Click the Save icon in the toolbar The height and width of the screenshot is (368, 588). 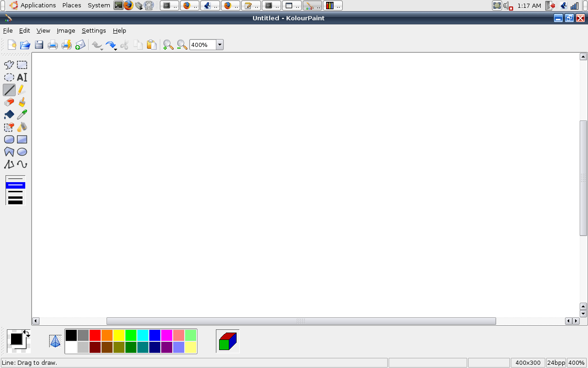pyautogui.click(x=39, y=45)
